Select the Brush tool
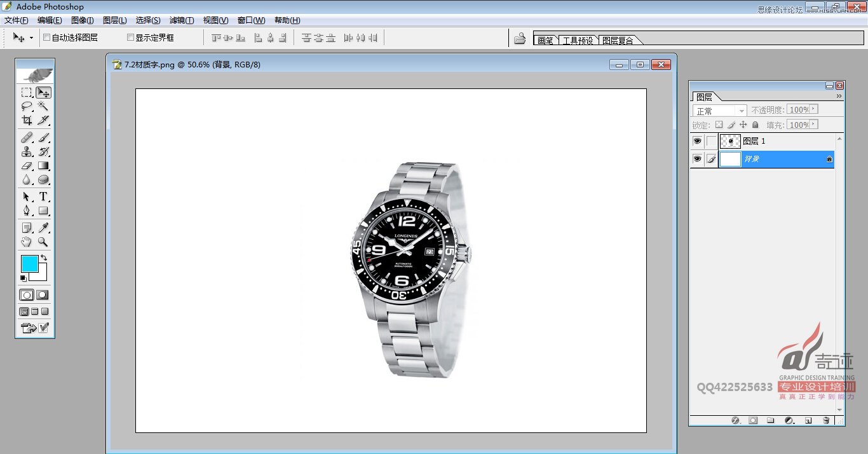 pos(43,137)
